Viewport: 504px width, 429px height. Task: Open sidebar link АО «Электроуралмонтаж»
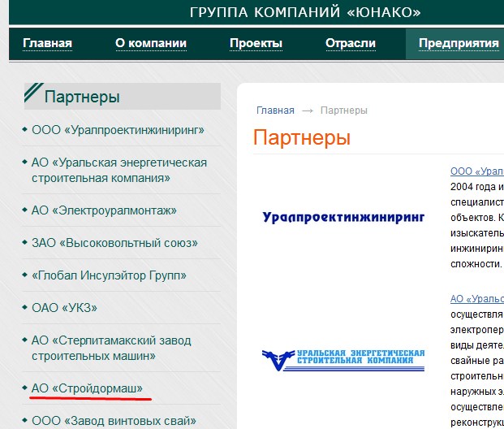tap(104, 210)
